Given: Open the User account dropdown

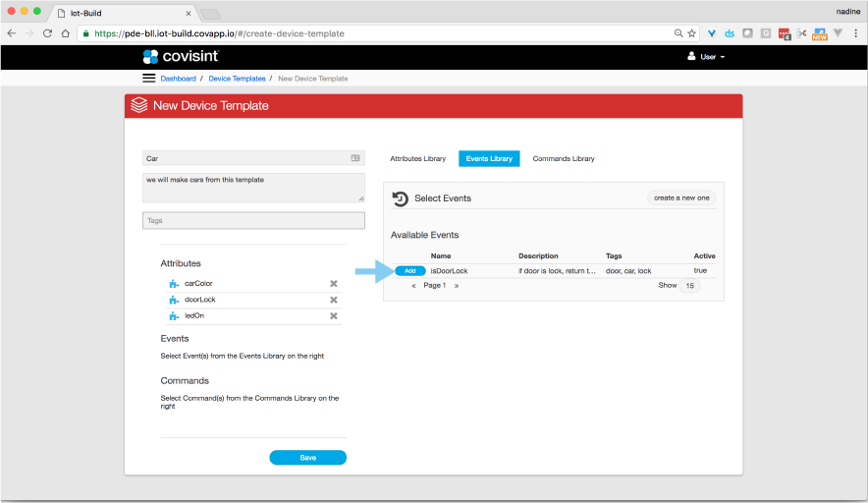Looking at the screenshot, I should click(706, 57).
